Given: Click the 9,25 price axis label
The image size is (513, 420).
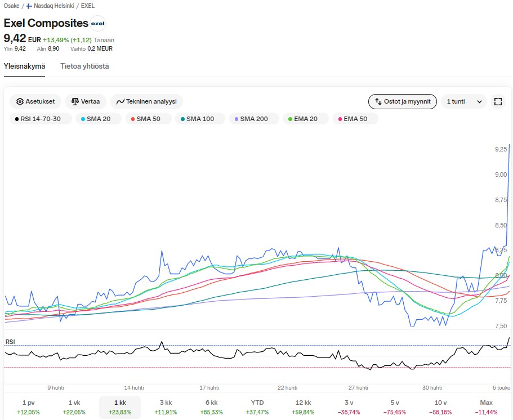Looking at the screenshot, I should (501, 150).
